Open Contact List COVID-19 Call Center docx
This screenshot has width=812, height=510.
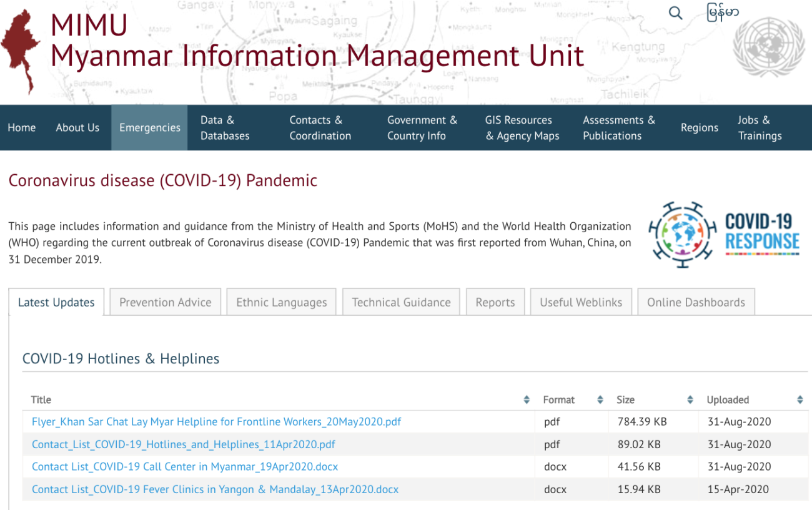point(185,467)
